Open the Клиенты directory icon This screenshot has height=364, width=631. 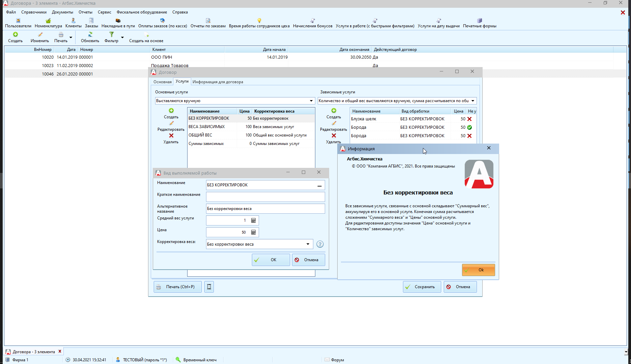74,23
